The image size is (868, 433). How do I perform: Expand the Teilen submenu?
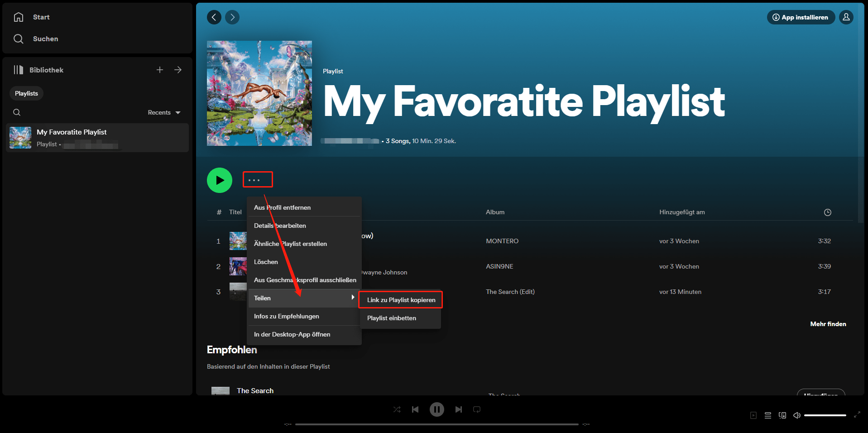click(304, 298)
